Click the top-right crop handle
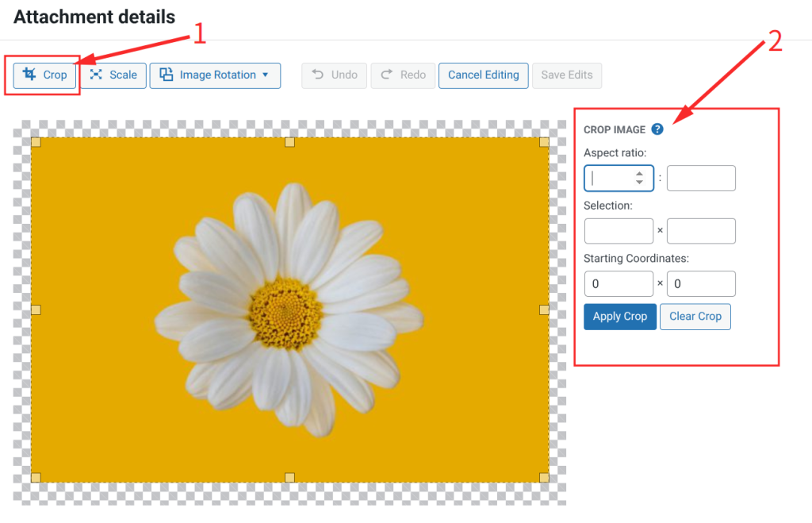 pos(544,142)
